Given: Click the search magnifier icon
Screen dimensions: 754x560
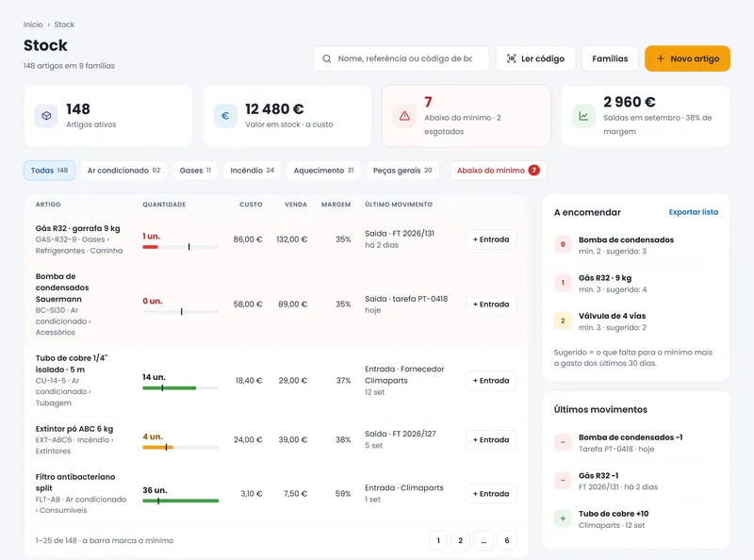Looking at the screenshot, I should [x=326, y=58].
